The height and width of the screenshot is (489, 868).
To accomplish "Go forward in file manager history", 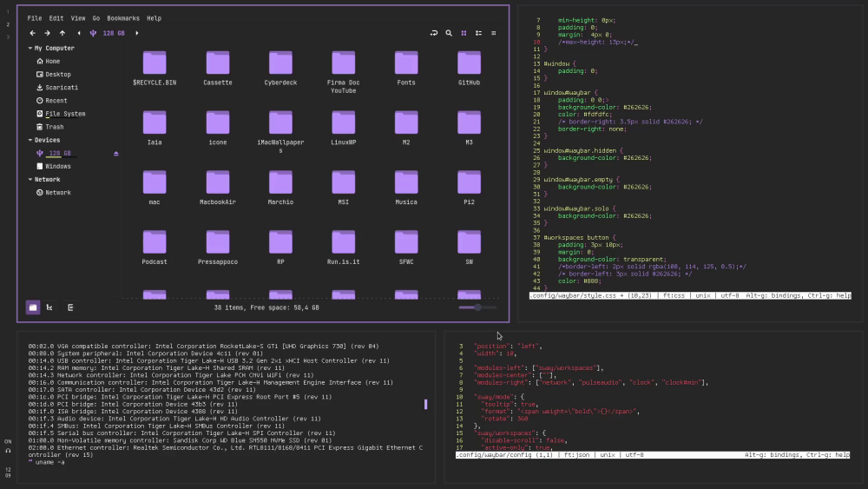I will tap(47, 33).
